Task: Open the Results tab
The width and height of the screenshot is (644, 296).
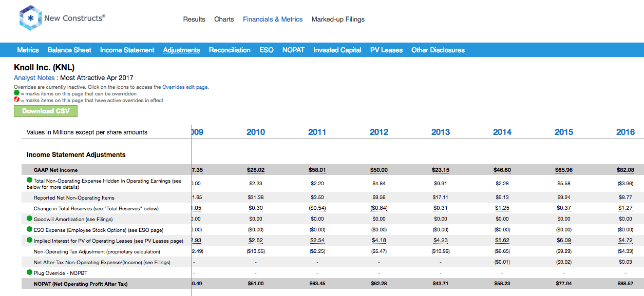Action: click(194, 19)
